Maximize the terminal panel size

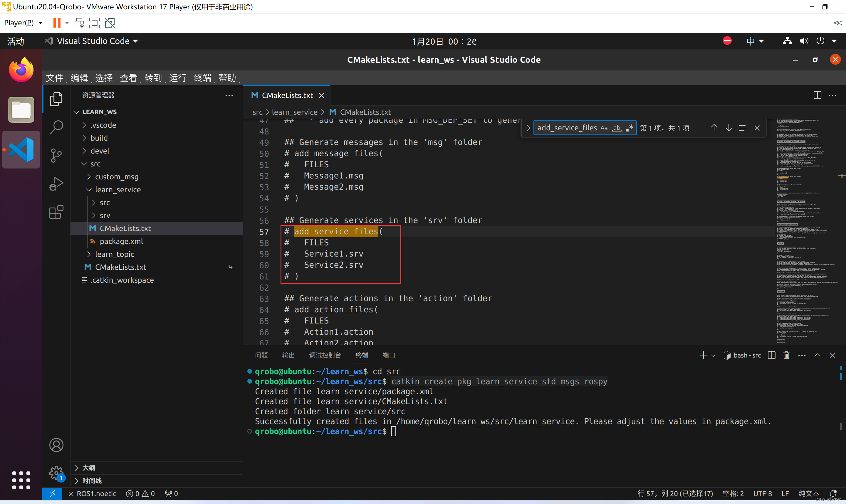point(817,355)
